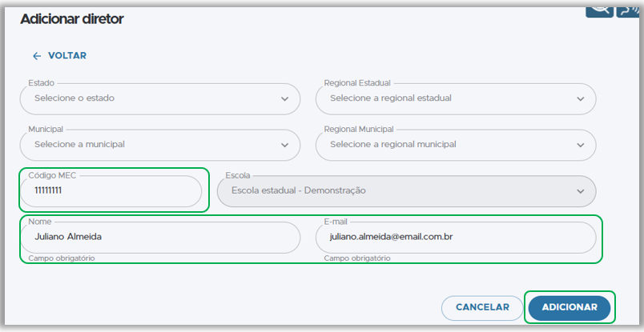
Task: Click the magnifier icon at top right
Action: click(x=600, y=11)
